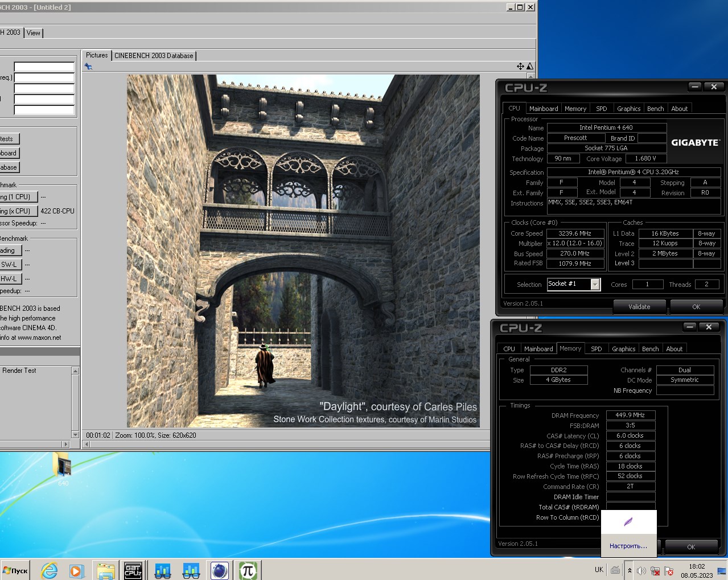This screenshot has width=728, height=580.
Task: Switch to Memory tab in upper CPU-Z window
Action: click(575, 109)
